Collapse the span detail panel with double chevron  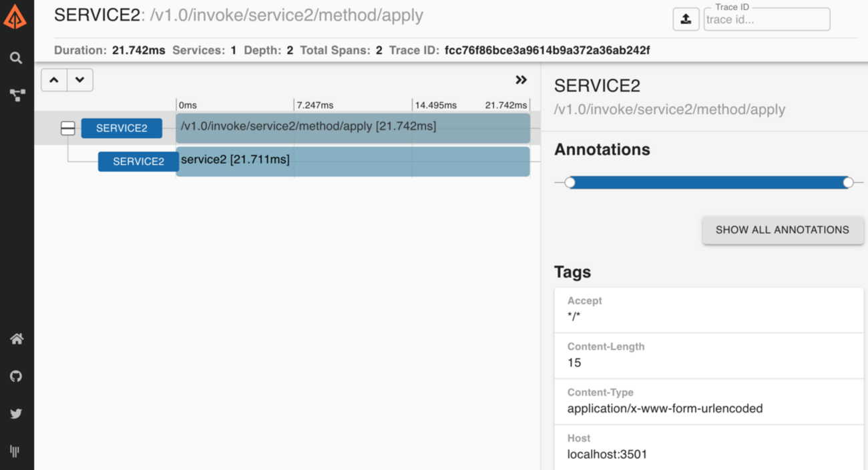(521, 80)
